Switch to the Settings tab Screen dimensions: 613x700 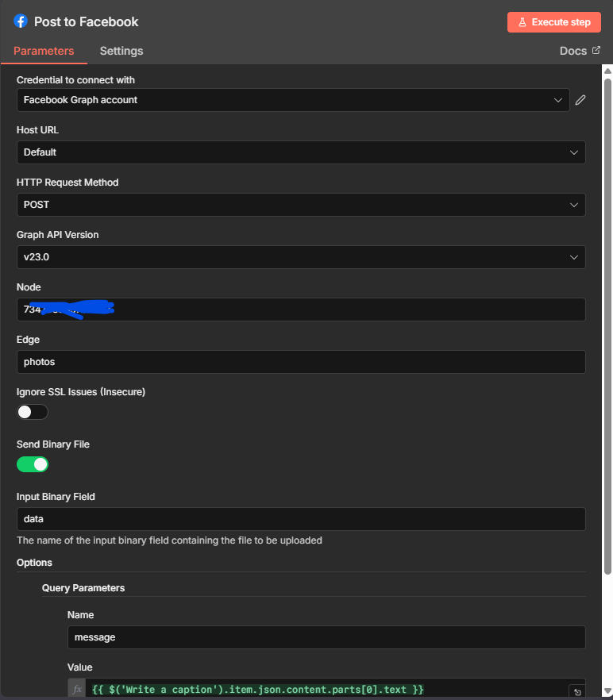point(121,51)
